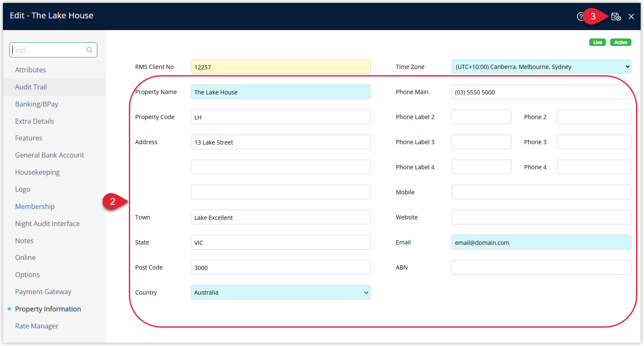Viewport: 644px width, 346px height.
Task: Open General Bank Account section
Action: (49, 155)
